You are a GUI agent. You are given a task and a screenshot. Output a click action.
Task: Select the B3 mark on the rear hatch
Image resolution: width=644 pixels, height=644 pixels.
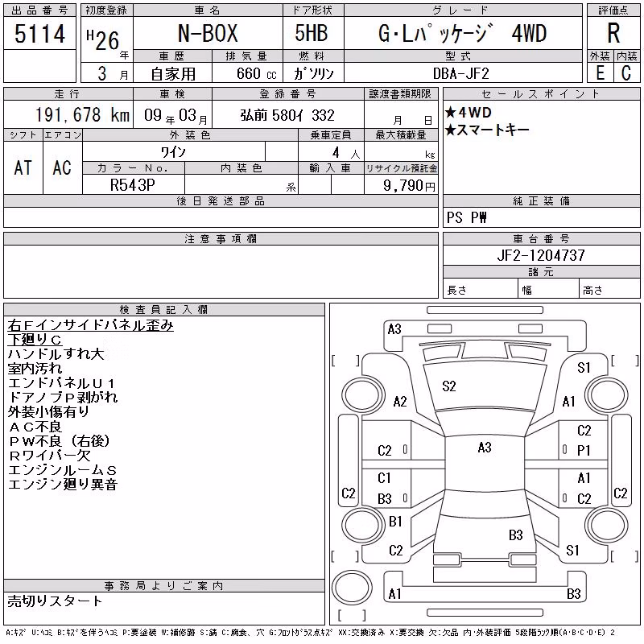click(x=516, y=535)
